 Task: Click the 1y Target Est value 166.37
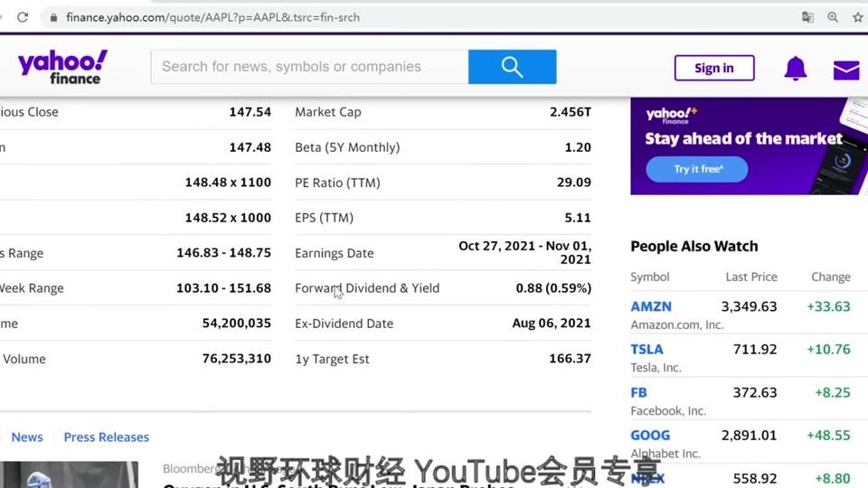[x=571, y=359]
